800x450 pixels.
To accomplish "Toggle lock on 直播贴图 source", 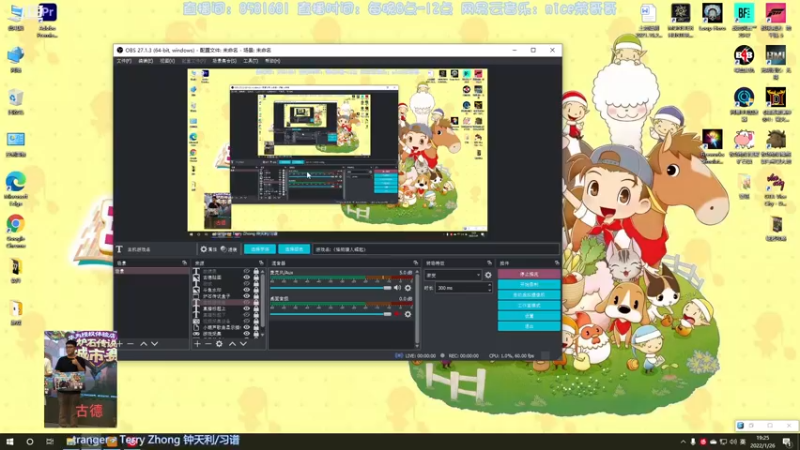I will [256, 278].
